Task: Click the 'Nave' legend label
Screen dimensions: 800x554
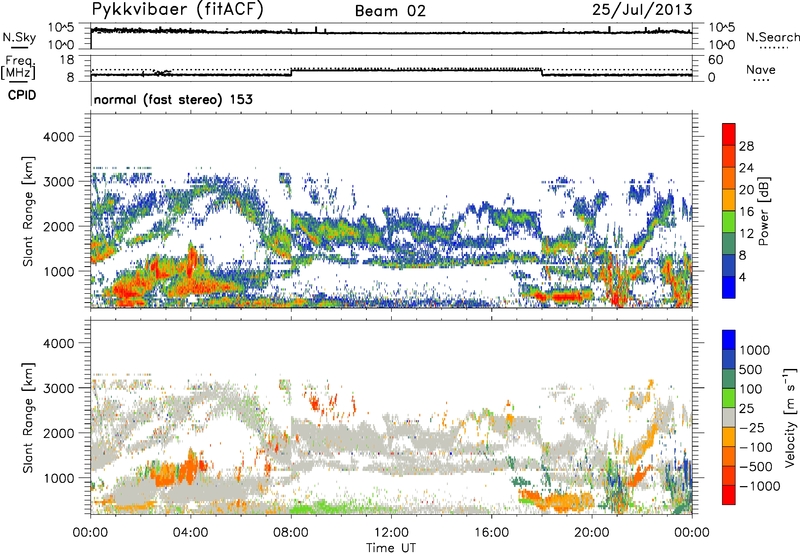Action: point(761,69)
